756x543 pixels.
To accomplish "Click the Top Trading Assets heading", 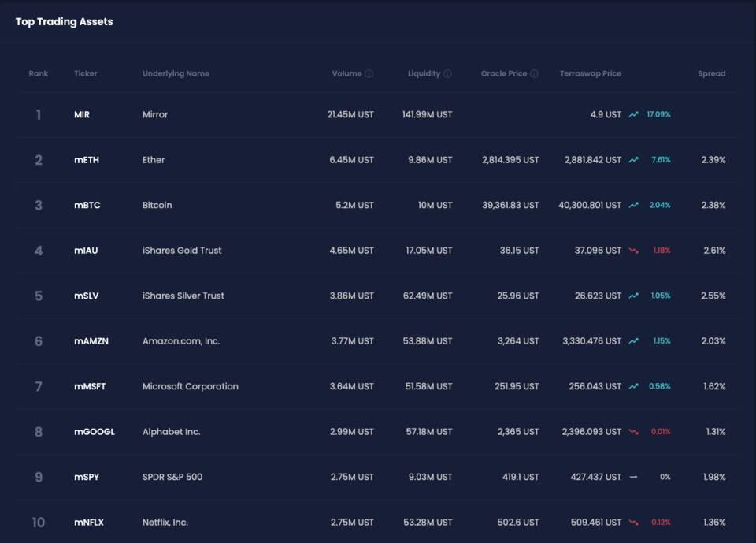I will pyautogui.click(x=65, y=22).
